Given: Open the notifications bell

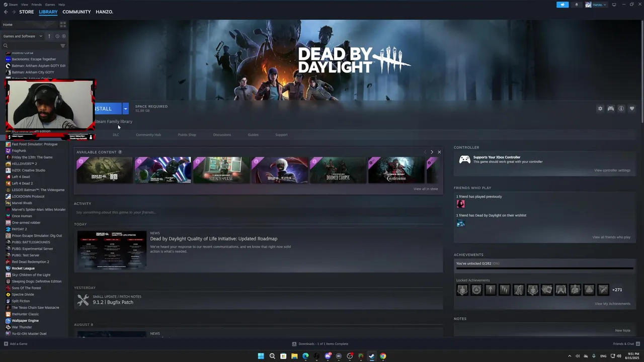Looking at the screenshot, I should point(577,5).
